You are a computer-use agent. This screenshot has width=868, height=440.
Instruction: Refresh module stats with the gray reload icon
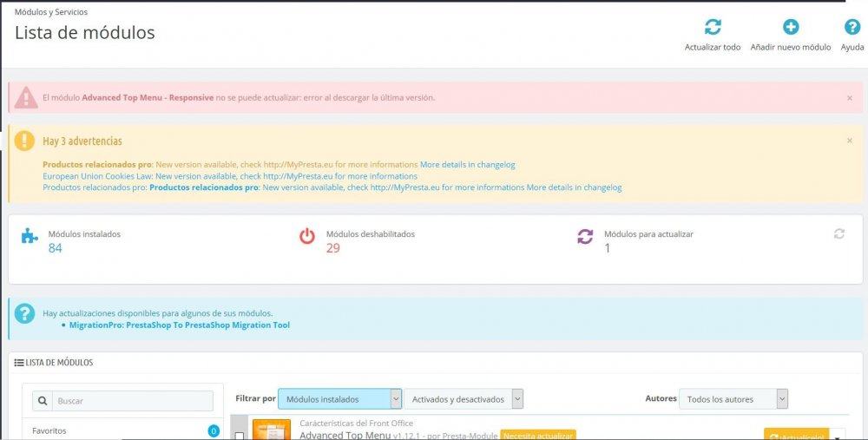click(839, 233)
